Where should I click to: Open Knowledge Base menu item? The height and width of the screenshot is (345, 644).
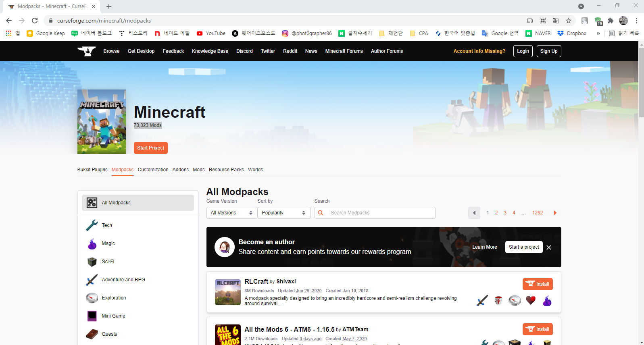pos(210,51)
